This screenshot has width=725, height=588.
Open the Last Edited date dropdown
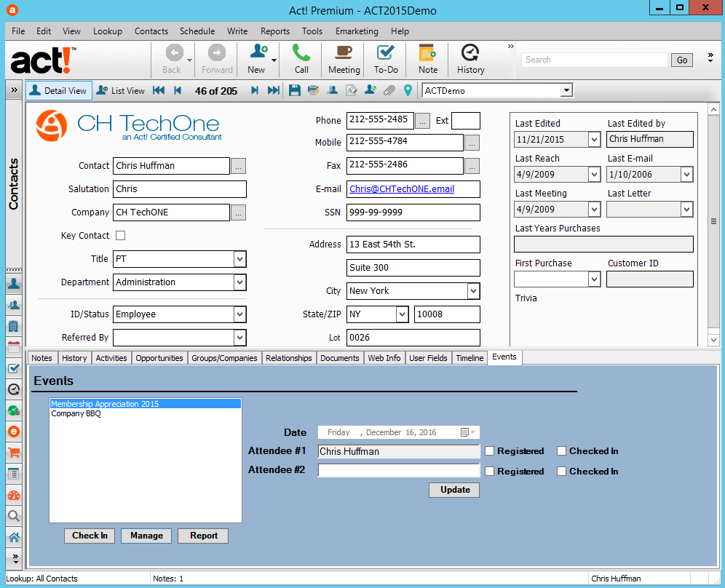[x=594, y=140]
